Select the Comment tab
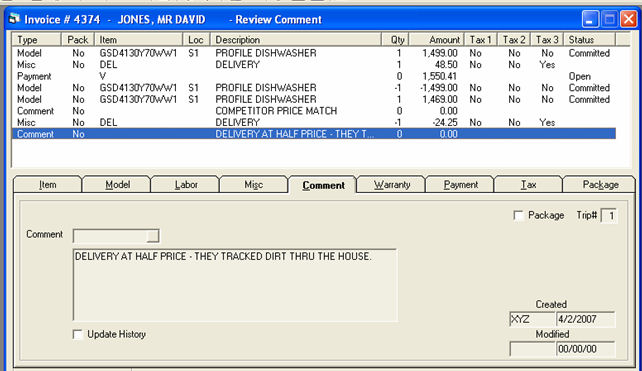 (323, 185)
